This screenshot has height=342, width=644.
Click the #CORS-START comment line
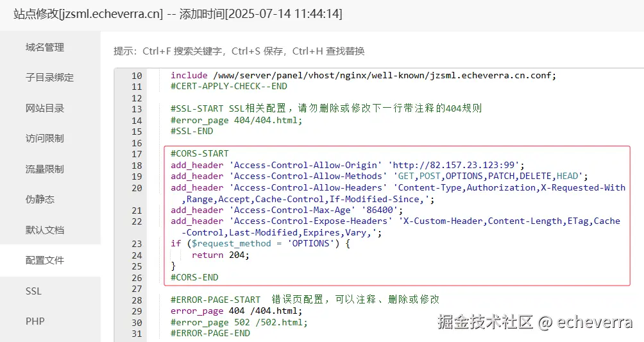pyautogui.click(x=199, y=154)
